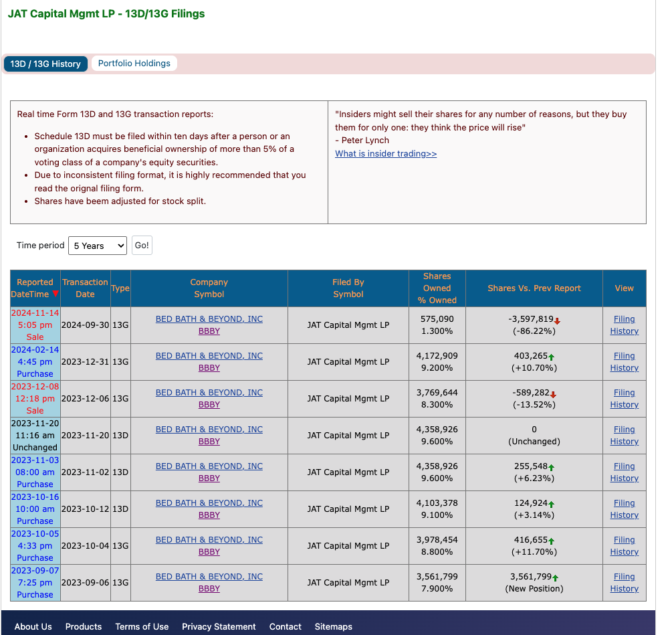Open BBBY symbol link in 2023-11-20 unchanged row
The image size is (672, 635).
(x=209, y=442)
